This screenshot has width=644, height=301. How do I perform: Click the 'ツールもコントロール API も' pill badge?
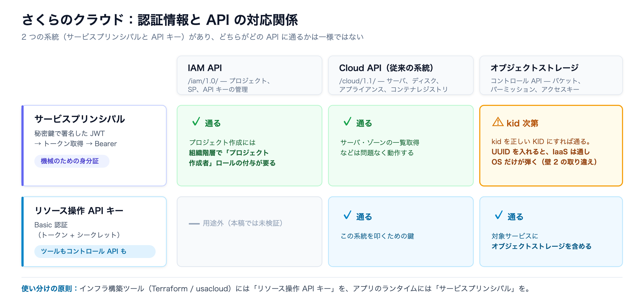[95, 251]
